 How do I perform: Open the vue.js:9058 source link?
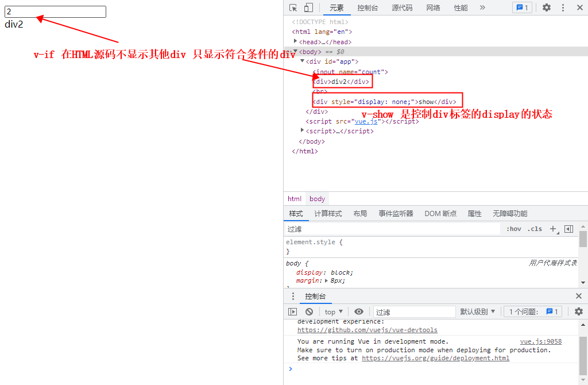(x=541, y=341)
